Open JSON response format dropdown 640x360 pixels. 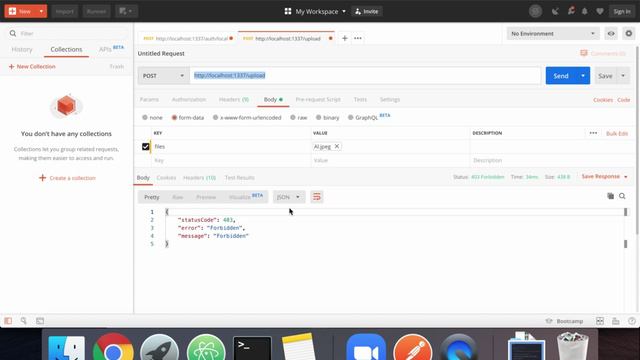[288, 197]
